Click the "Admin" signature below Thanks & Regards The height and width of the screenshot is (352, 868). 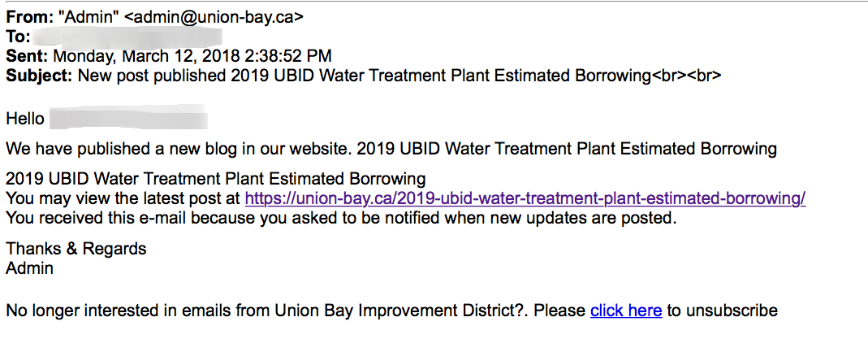click(29, 267)
